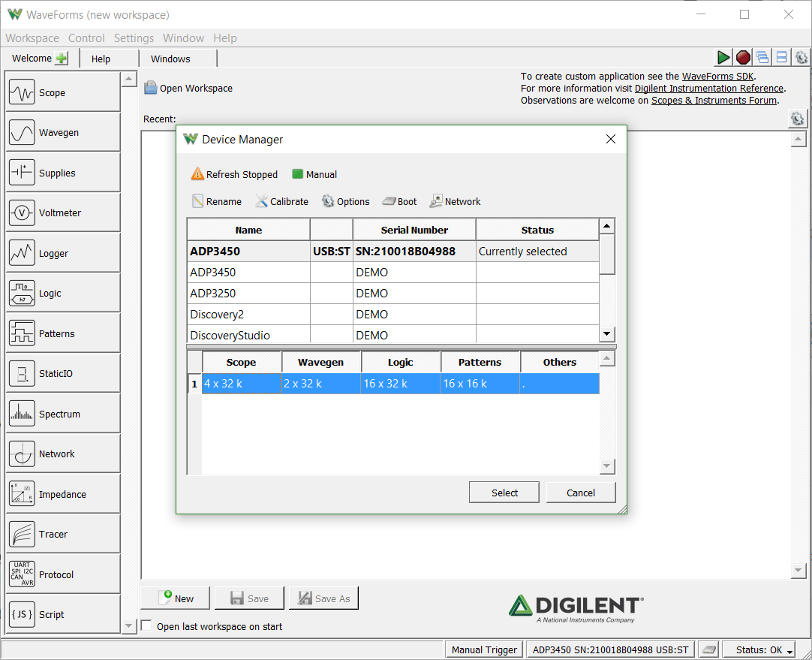The width and height of the screenshot is (812, 660).
Task: Open the Script instrument
Action: tap(63, 614)
